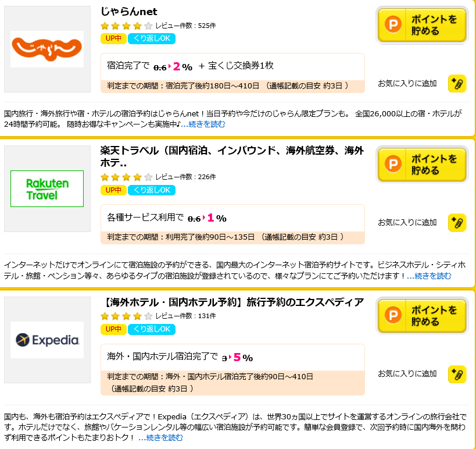
Task: Click お気に入りに追加 text for Expedia
Action: (x=407, y=373)
